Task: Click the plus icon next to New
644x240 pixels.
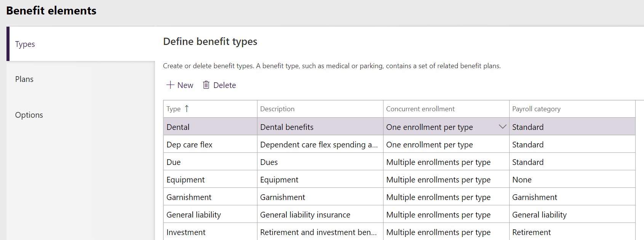Action: click(170, 85)
